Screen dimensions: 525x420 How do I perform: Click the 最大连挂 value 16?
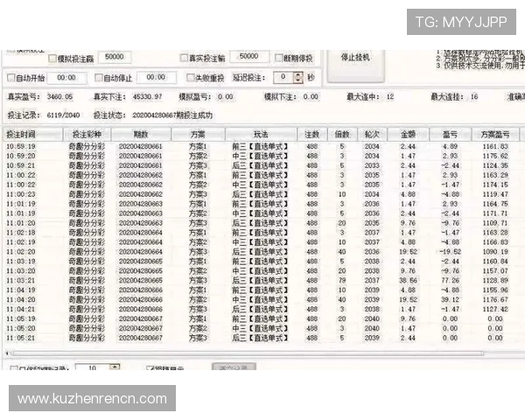click(x=474, y=97)
